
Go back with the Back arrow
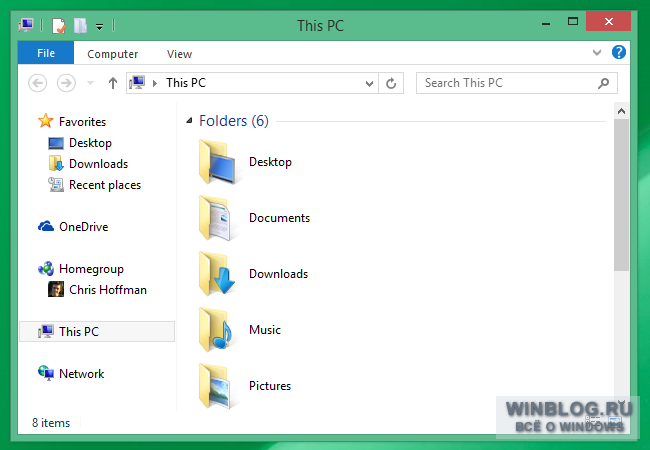pos(37,83)
